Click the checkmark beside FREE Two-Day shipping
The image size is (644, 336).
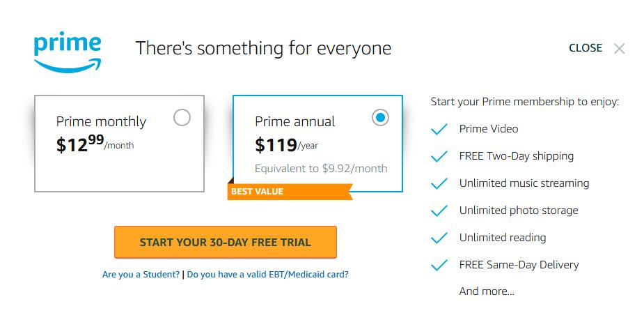(439, 157)
